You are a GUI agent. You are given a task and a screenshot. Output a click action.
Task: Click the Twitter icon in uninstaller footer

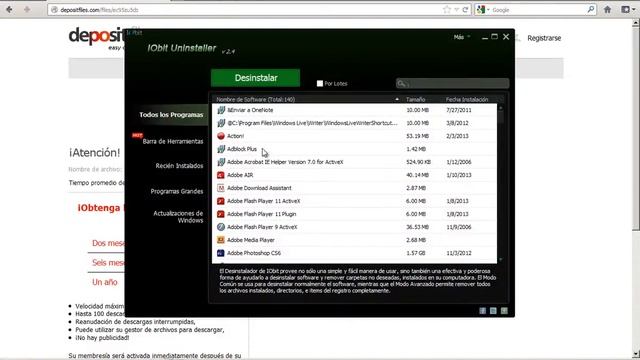pos(493,311)
